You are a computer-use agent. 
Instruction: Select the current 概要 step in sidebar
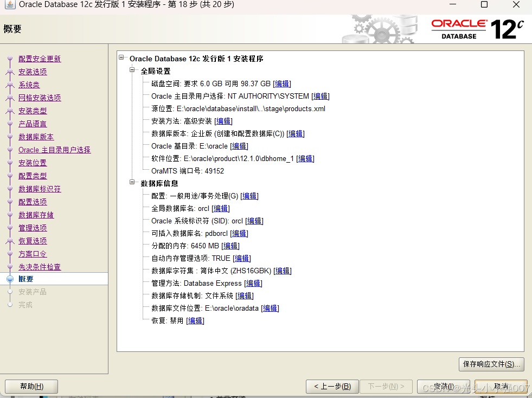pyautogui.click(x=26, y=279)
